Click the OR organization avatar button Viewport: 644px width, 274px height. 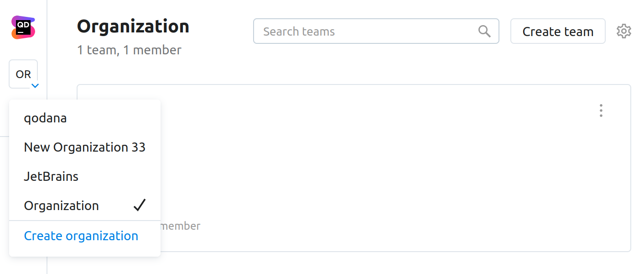(x=23, y=74)
